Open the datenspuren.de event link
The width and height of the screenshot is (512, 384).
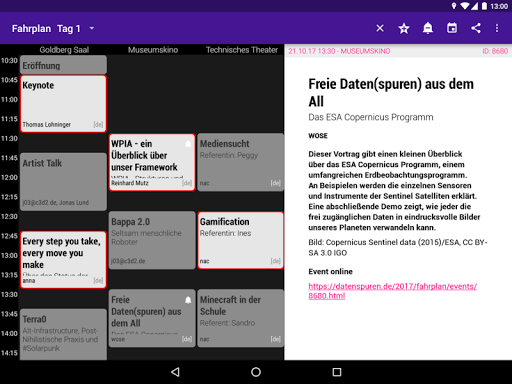392,291
